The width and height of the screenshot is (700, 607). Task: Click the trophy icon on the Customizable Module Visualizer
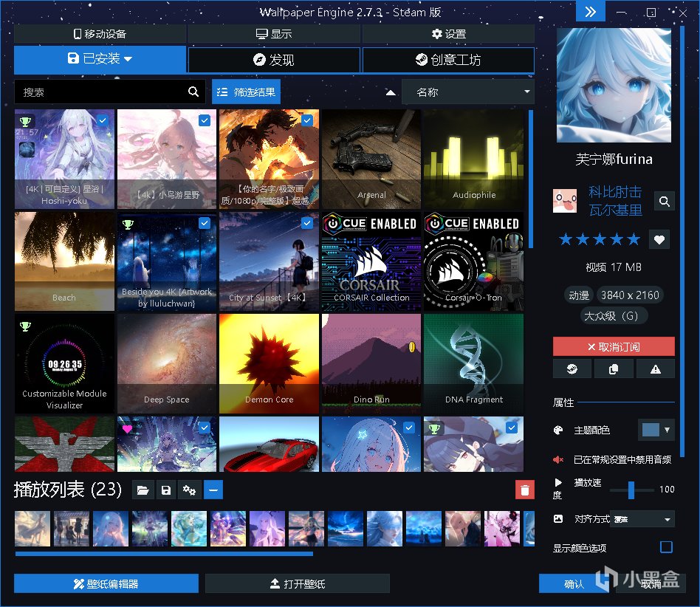[25, 326]
